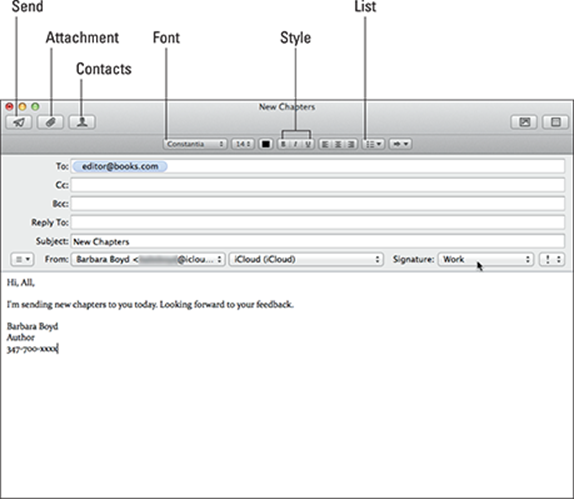Send the message with paper plane icon
Screen dimensions: 574x499
pos(19,122)
